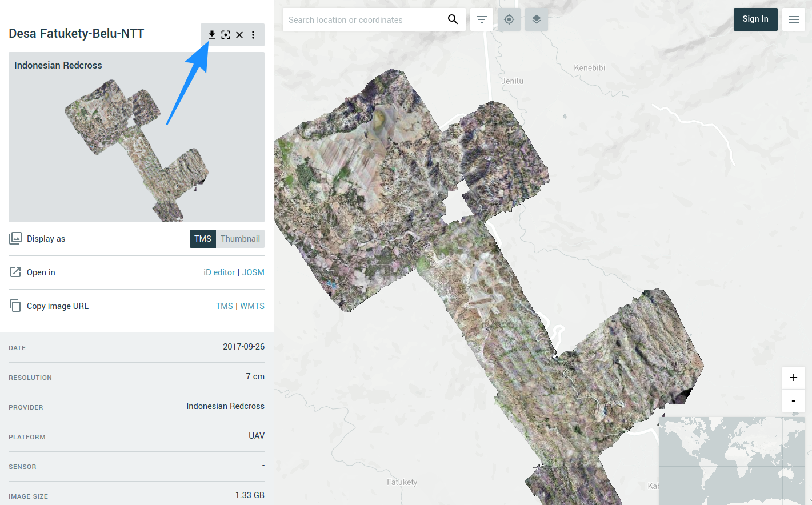The width and height of the screenshot is (812, 505).
Task: Open imagery in iD editor
Action: point(219,272)
